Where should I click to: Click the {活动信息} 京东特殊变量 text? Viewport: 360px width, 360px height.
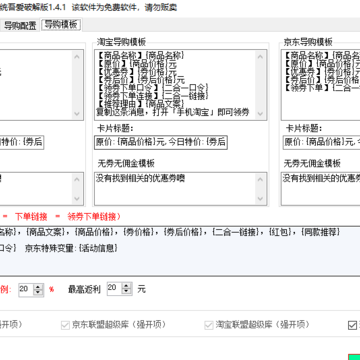pyautogui.click(x=98, y=249)
